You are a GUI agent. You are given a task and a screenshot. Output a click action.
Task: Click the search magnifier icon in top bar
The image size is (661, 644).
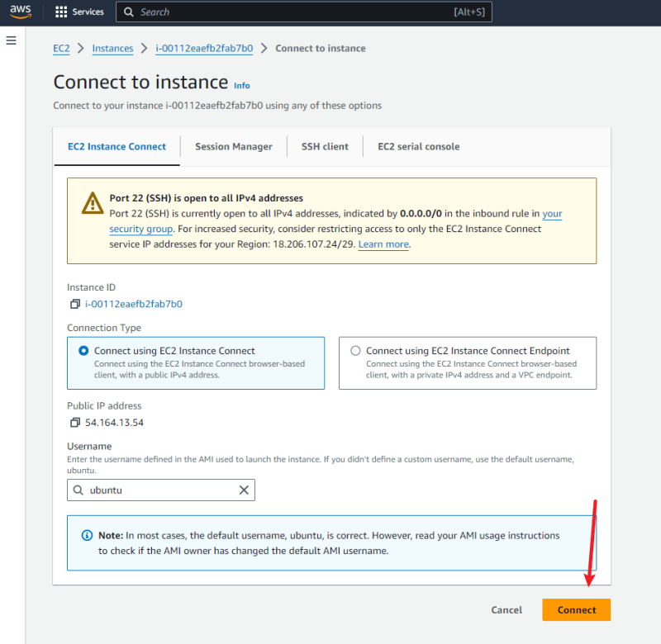tap(129, 12)
